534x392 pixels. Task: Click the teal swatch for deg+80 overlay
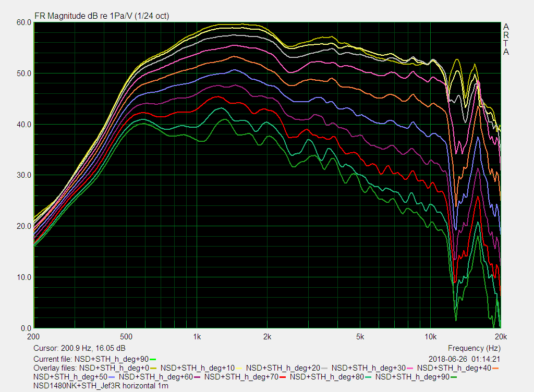pos(368,377)
